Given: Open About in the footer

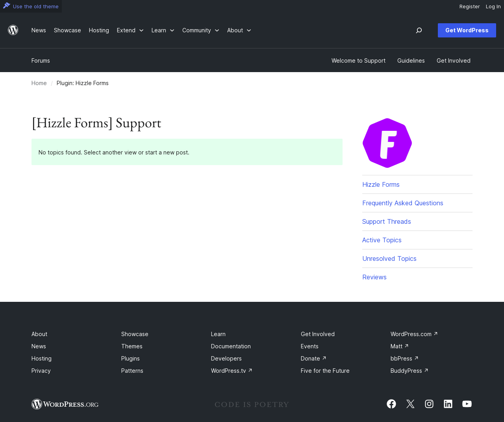Looking at the screenshot, I should tap(39, 334).
